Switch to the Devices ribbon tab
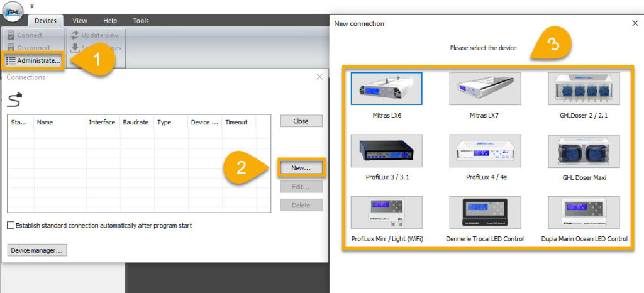The image size is (644, 293). click(x=45, y=21)
